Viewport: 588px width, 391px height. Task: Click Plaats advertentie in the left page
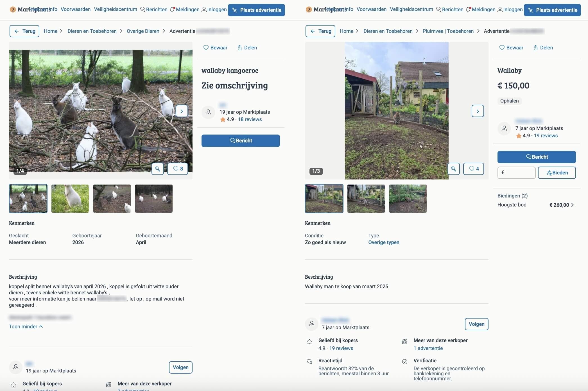tap(256, 10)
